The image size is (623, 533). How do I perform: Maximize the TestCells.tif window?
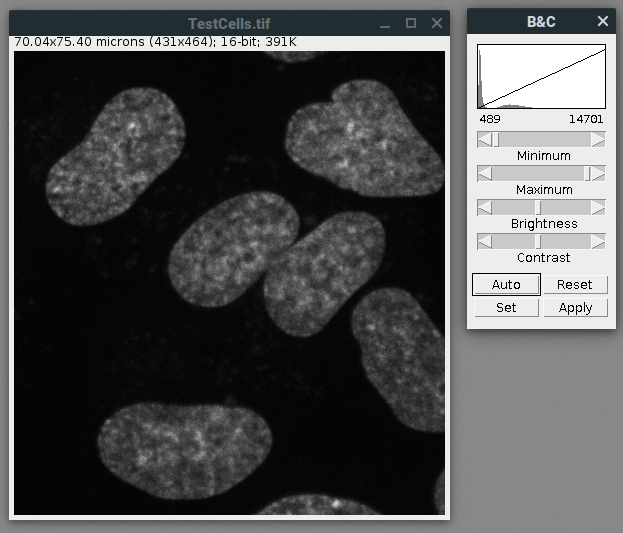411,23
